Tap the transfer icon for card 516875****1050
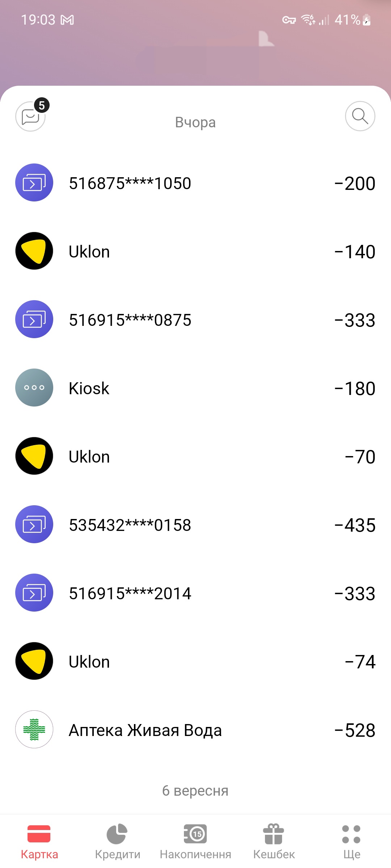 (34, 183)
